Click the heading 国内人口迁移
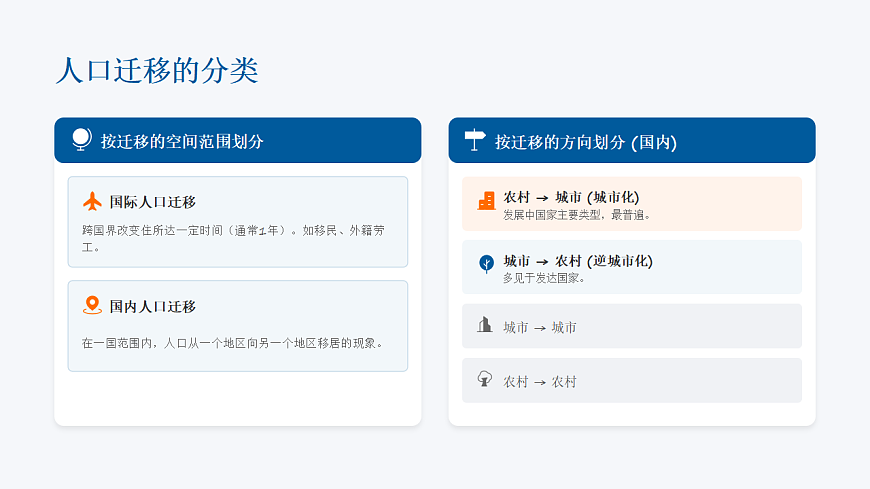Viewport: 870px width, 489px height. point(153,306)
